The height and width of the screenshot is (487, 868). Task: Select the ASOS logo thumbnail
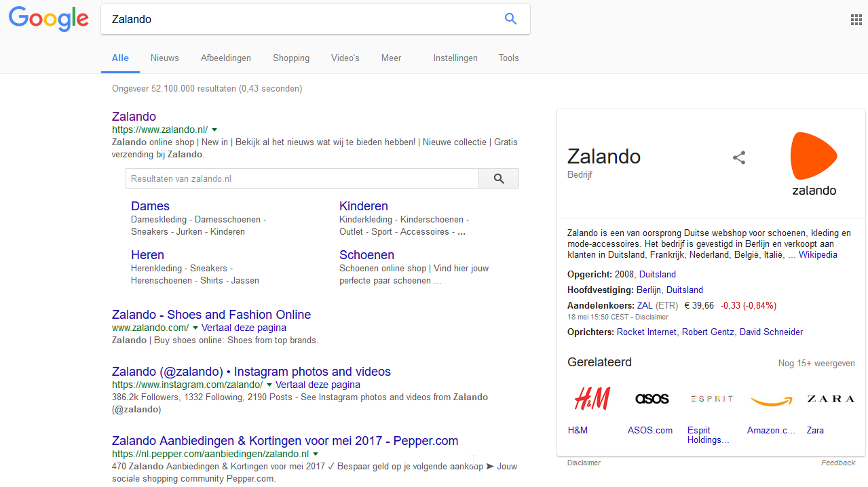pyautogui.click(x=652, y=399)
